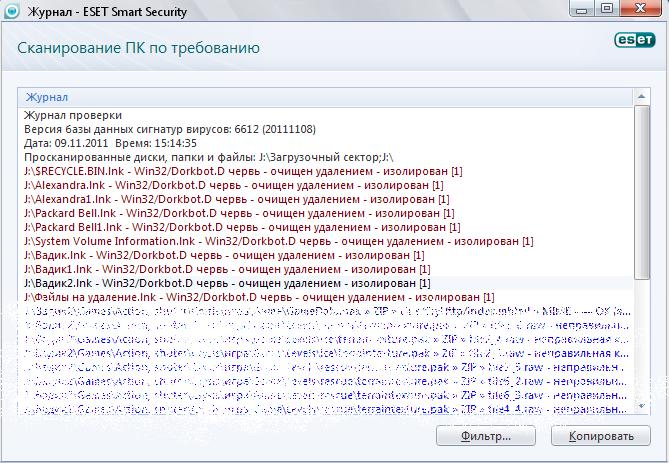Click the Просканированные диски line
Screen dimensions: 669x463
326,157
